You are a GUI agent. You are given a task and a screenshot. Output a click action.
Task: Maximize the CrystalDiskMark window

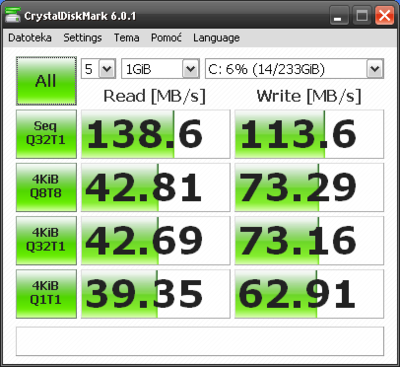(x=362, y=16)
